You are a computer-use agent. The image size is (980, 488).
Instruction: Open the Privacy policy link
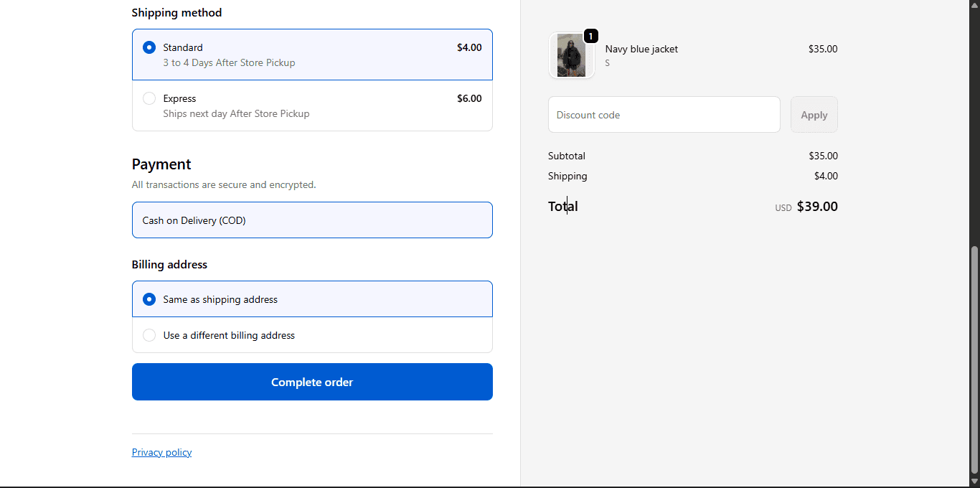pyautogui.click(x=161, y=452)
